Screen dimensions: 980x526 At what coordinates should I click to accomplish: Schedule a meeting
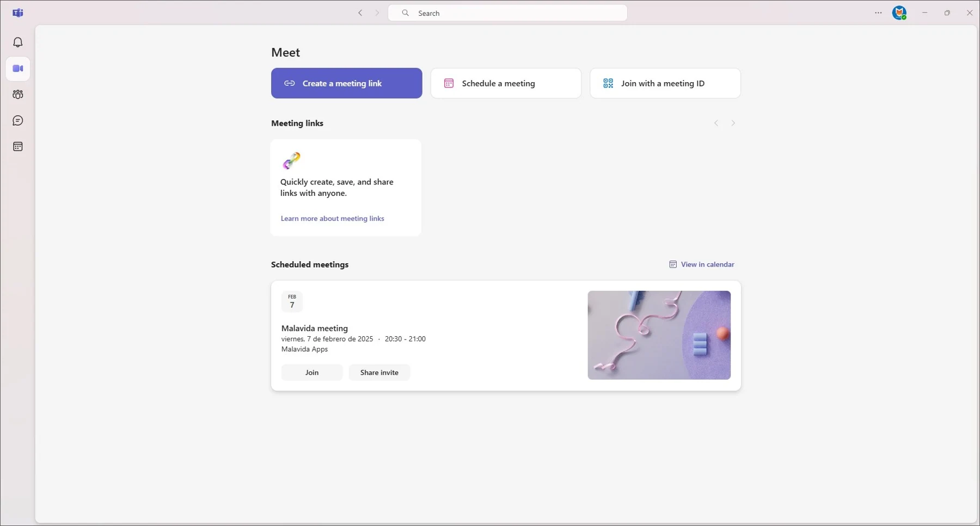506,83
